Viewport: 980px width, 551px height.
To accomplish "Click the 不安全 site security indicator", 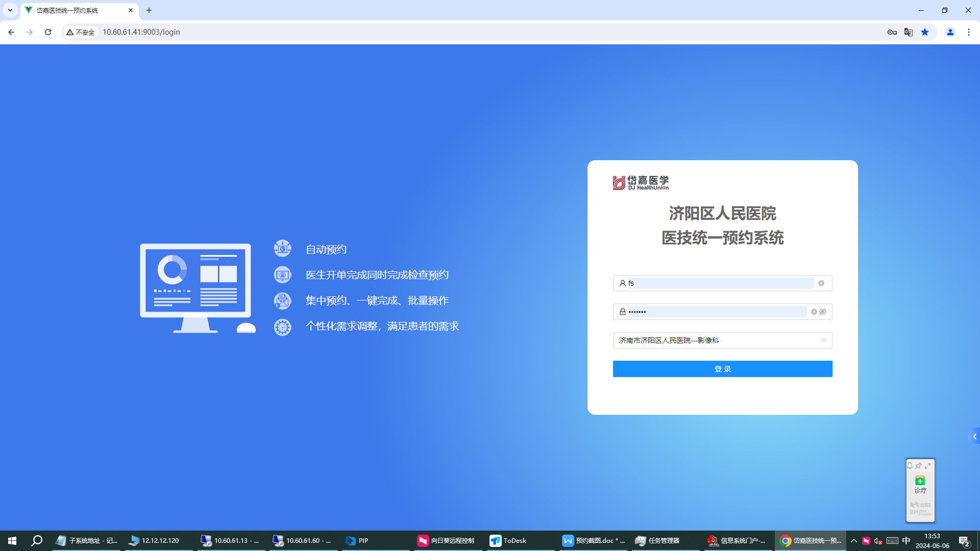I will (81, 32).
